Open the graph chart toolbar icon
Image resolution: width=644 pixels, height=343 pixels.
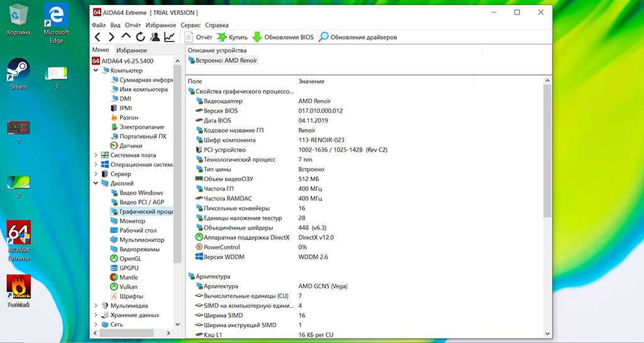tap(170, 37)
